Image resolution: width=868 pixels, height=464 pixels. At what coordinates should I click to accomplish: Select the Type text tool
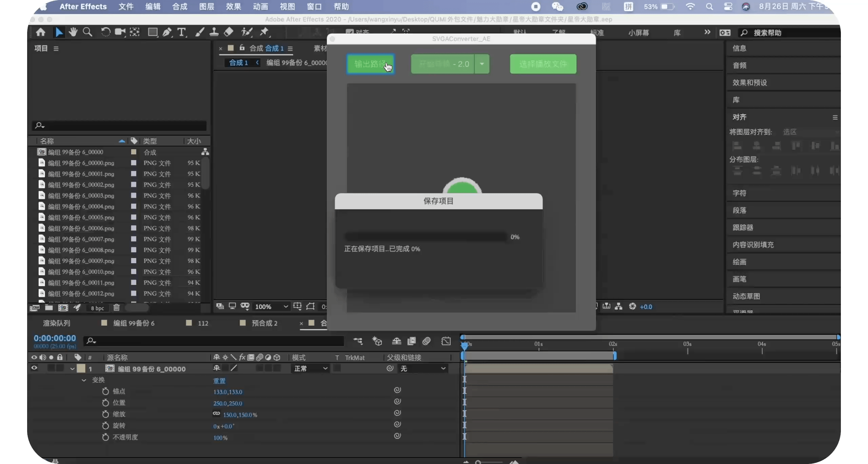click(x=181, y=32)
